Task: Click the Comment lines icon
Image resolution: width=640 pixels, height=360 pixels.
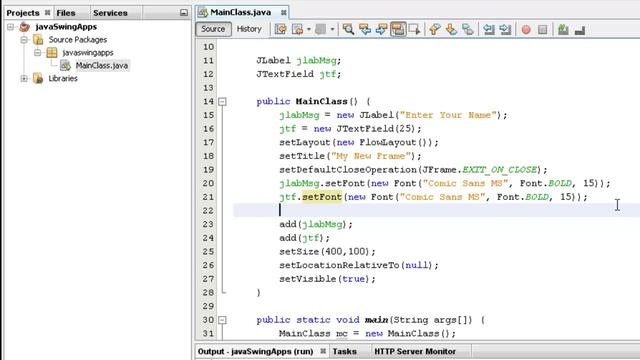Action: [563, 29]
